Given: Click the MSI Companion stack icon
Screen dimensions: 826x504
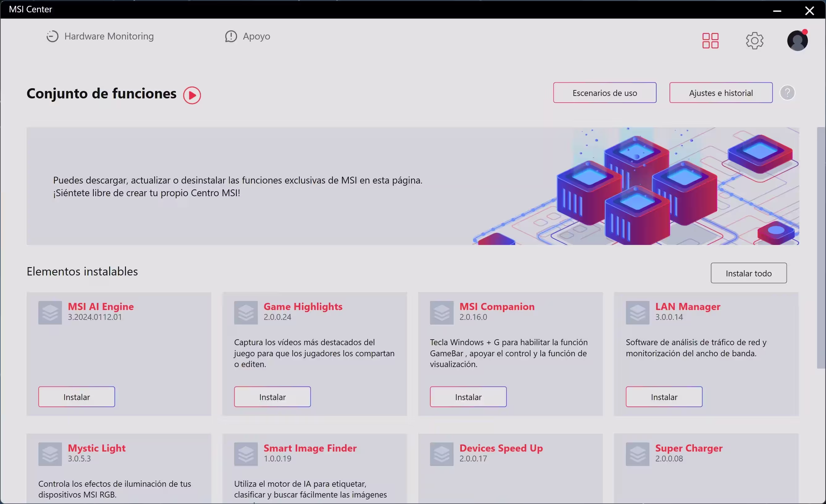Looking at the screenshot, I should coord(442,313).
